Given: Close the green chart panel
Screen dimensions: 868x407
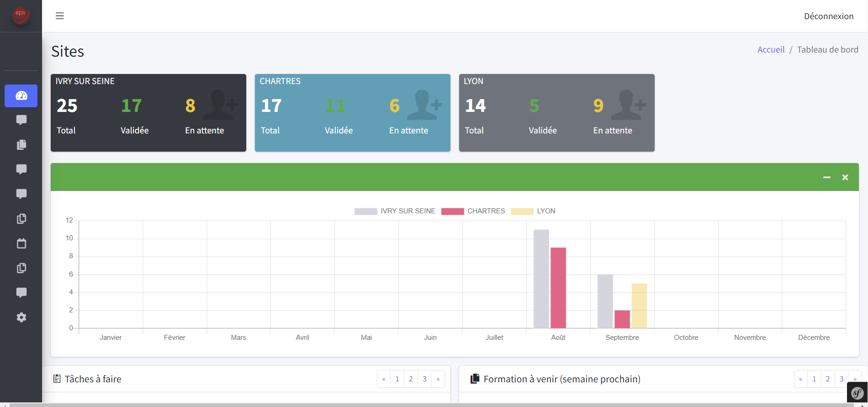Looking at the screenshot, I should point(845,177).
